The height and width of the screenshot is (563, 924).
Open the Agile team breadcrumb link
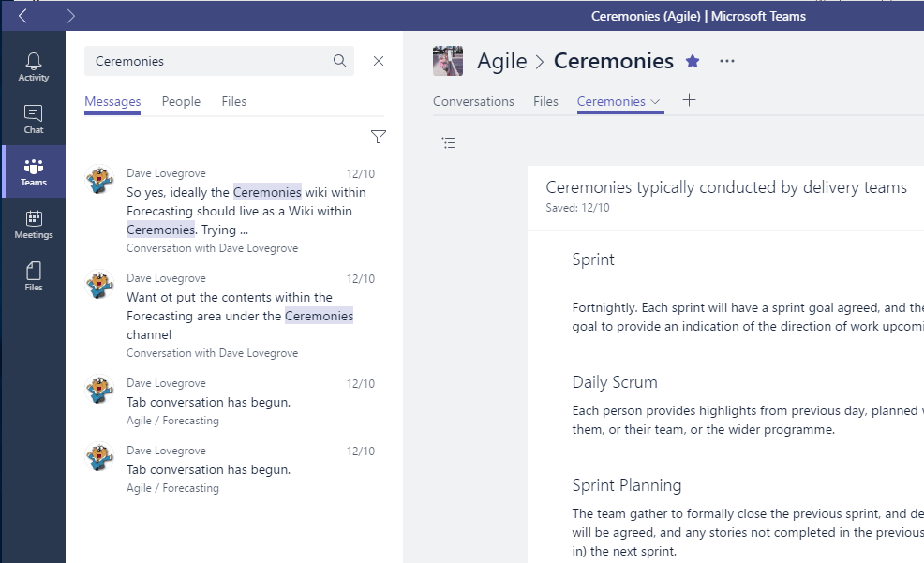point(502,61)
